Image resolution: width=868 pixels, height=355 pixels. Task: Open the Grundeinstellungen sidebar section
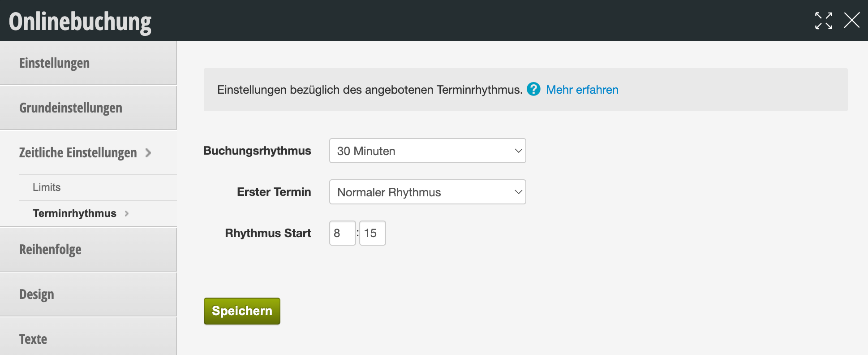click(88, 108)
